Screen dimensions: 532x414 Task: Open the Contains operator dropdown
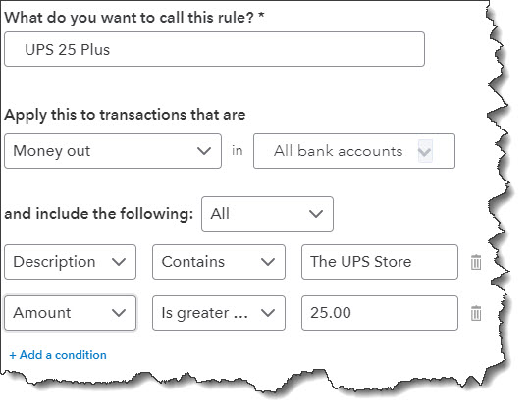point(219,262)
